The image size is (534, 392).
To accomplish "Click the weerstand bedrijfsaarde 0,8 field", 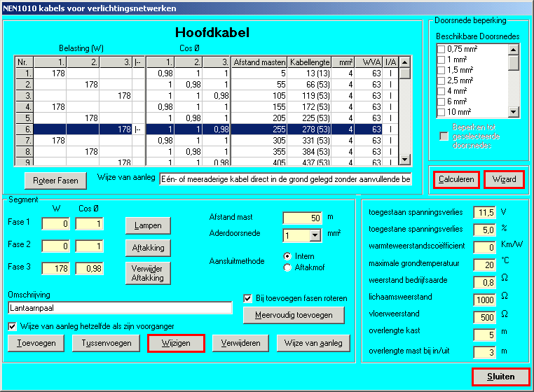I will pyautogui.click(x=485, y=282).
